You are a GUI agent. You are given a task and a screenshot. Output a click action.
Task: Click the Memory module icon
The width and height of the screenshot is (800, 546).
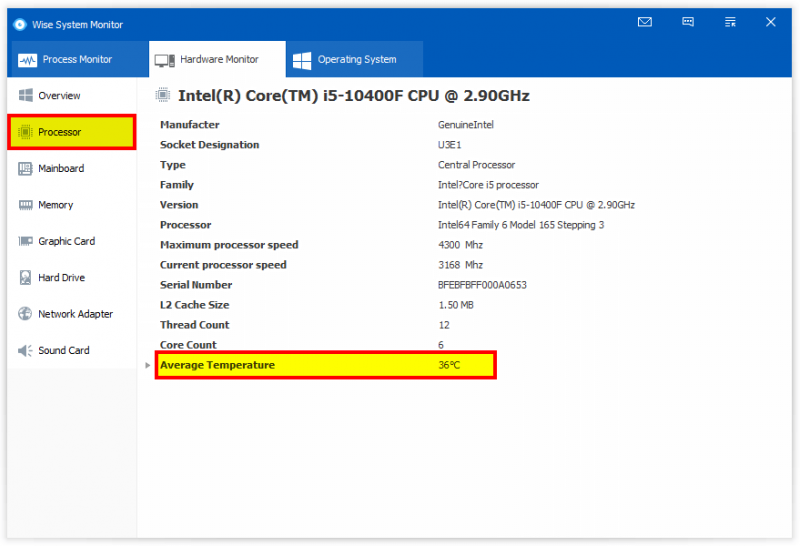25,205
